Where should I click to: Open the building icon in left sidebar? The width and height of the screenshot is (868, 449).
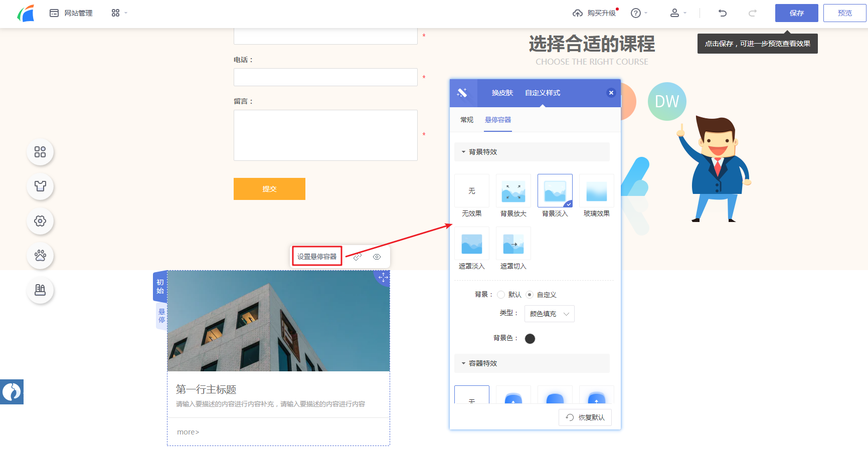[40, 290]
